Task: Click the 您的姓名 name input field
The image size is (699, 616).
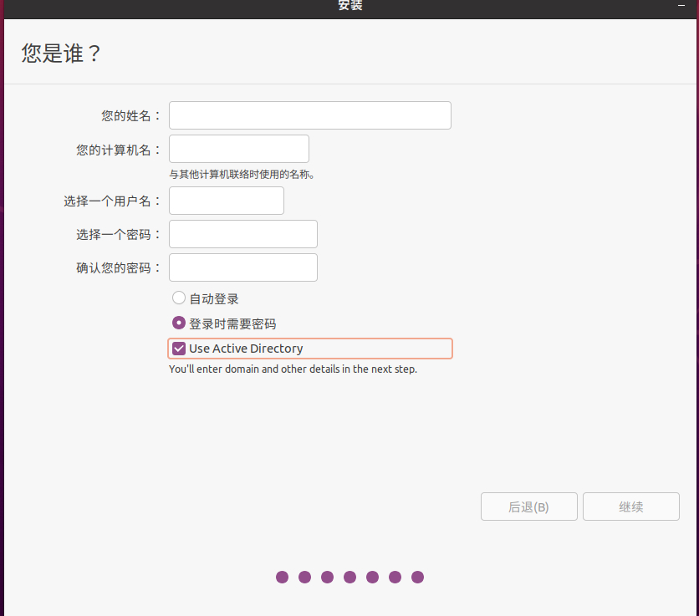Action: pos(310,115)
